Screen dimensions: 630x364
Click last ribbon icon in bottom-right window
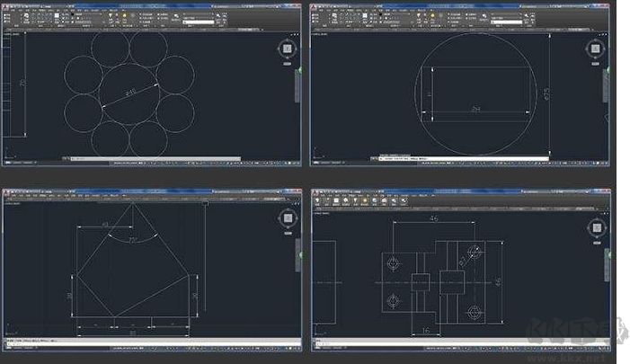tap(404, 200)
